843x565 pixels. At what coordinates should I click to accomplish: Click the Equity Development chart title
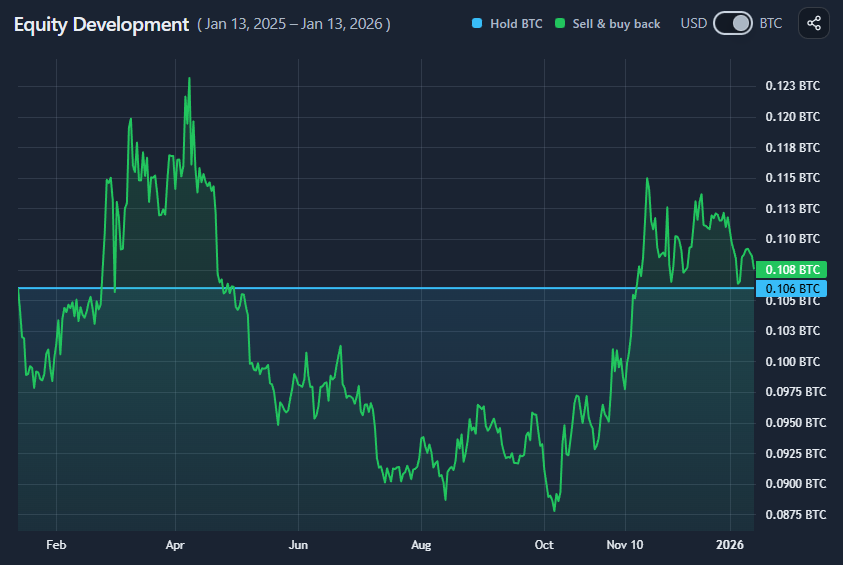coord(101,25)
